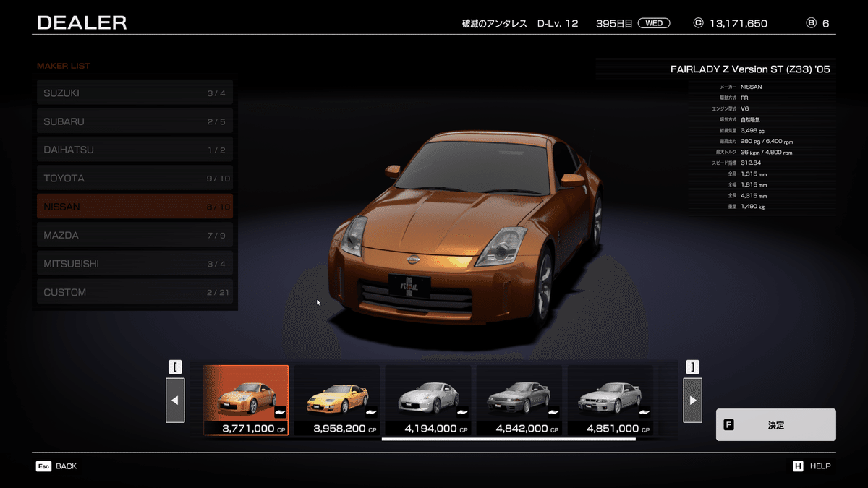
Task: Click the 3,498 cc displacement value
Action: click(754, 130)
